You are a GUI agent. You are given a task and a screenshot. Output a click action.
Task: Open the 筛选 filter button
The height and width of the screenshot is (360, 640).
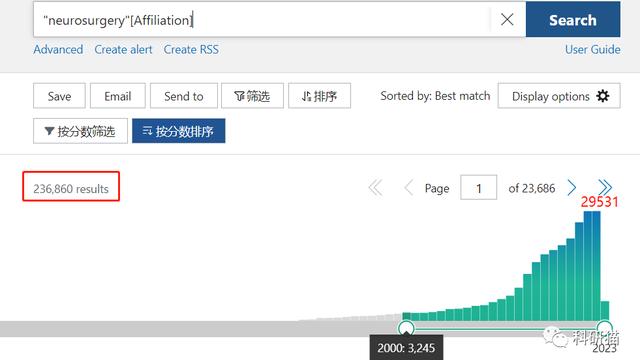tap(252, 96)
